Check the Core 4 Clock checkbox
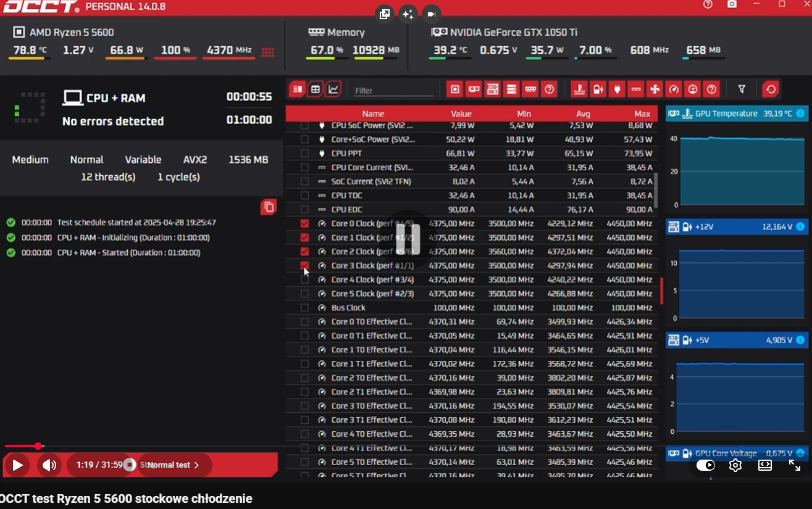 304,279
